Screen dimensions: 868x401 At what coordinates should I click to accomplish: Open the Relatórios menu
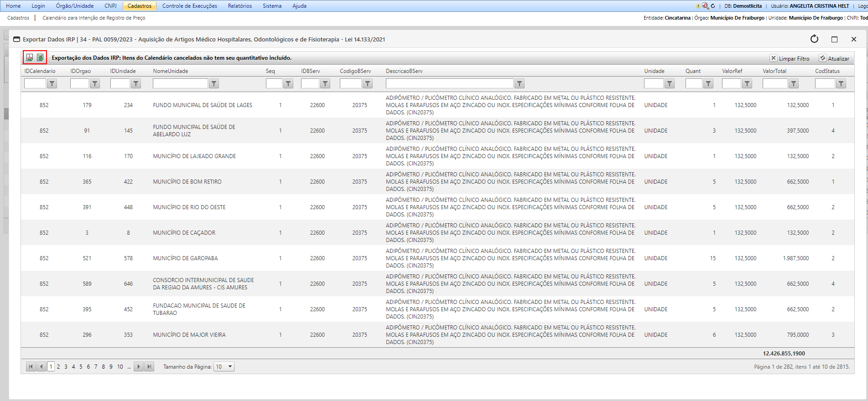tap(239, 6)
